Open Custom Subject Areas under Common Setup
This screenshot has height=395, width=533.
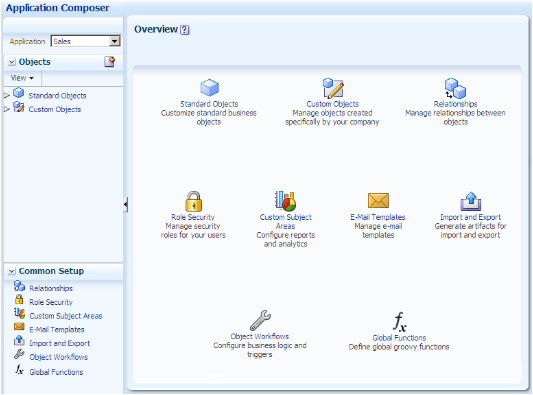[x=66, y=316]
